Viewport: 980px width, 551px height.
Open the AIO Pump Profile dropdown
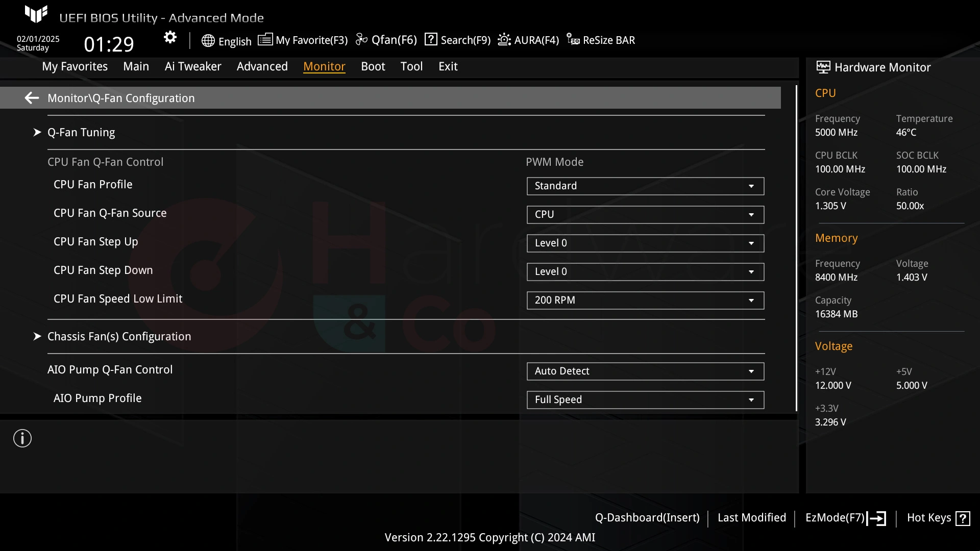tap(645, 400)
